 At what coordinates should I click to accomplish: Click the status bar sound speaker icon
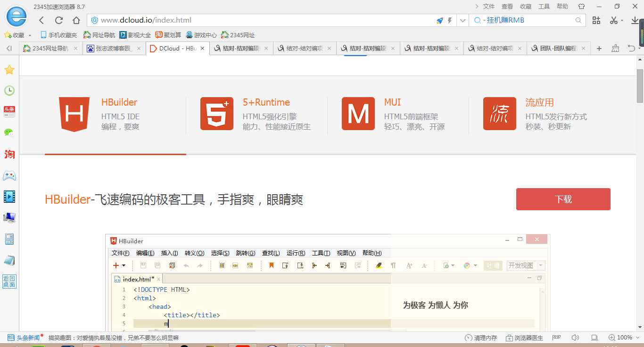(x=575, y=338)
